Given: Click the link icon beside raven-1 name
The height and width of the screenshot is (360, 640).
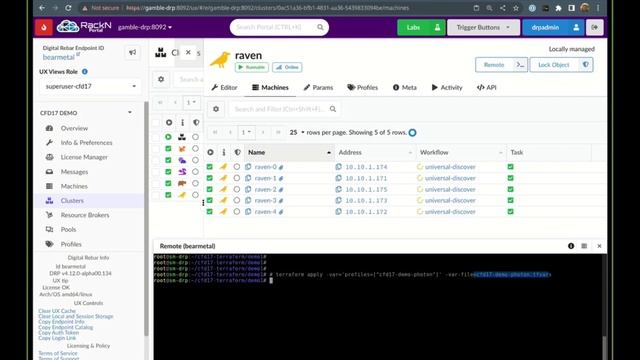Looking at the screenshot, I should (281, 178).
